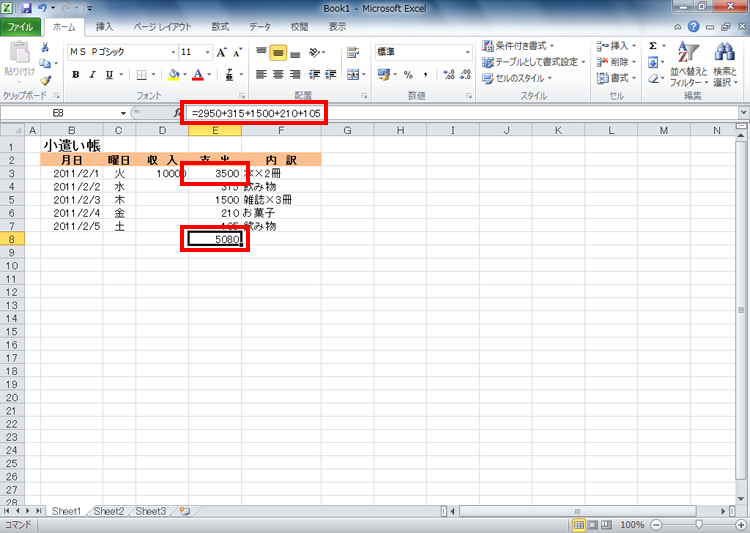Open 並べ替えとフィルター sort and filter
750x533 pixels.
(688, 64)
